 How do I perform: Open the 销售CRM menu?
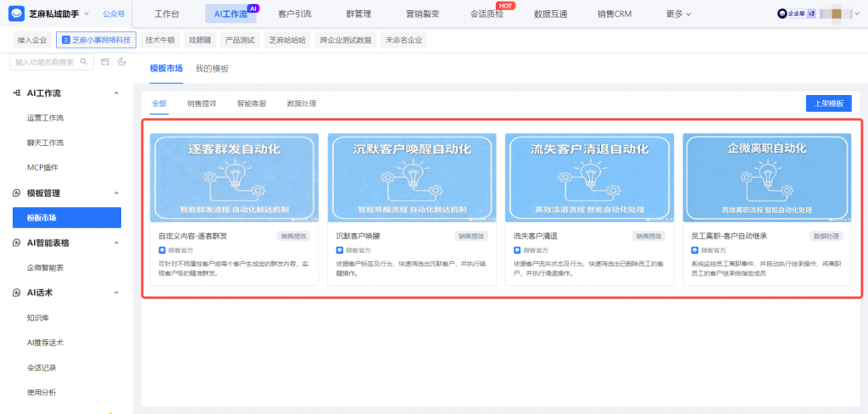[615, 14]
